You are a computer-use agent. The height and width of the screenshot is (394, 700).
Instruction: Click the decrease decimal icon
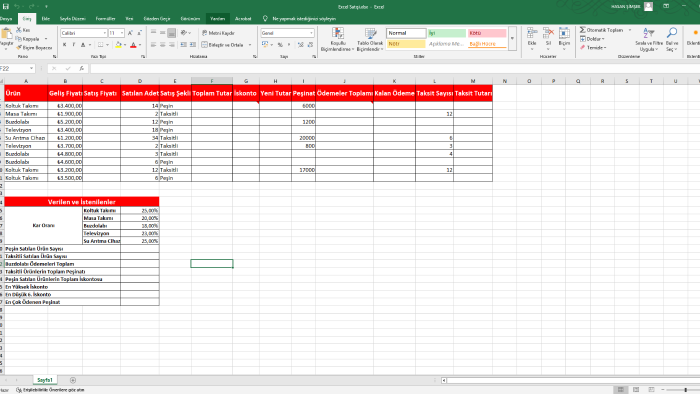tap(310, 45)
